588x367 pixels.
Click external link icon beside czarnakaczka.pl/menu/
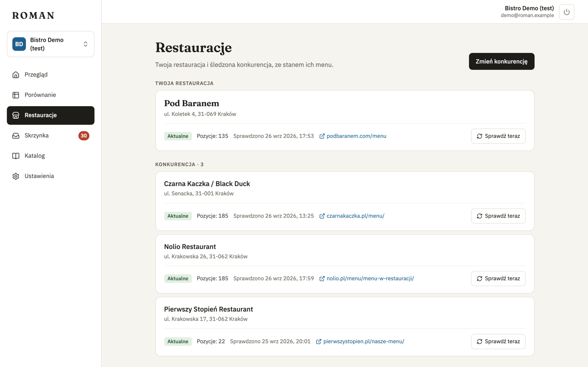point(322,216)
